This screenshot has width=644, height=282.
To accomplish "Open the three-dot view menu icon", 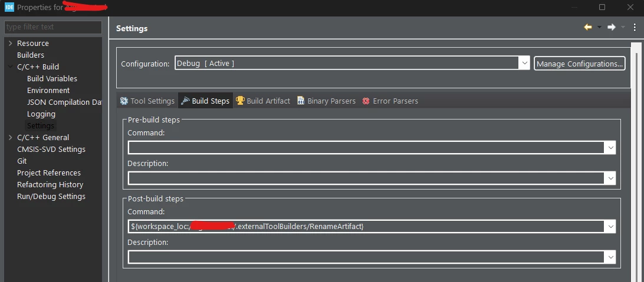I will [x=635, y=27].
